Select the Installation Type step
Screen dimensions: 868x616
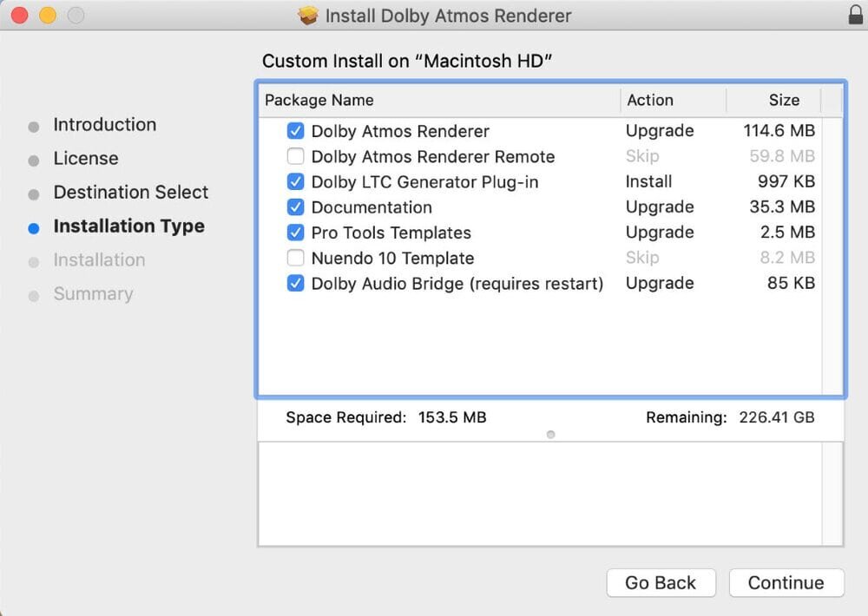coord(130,226)
